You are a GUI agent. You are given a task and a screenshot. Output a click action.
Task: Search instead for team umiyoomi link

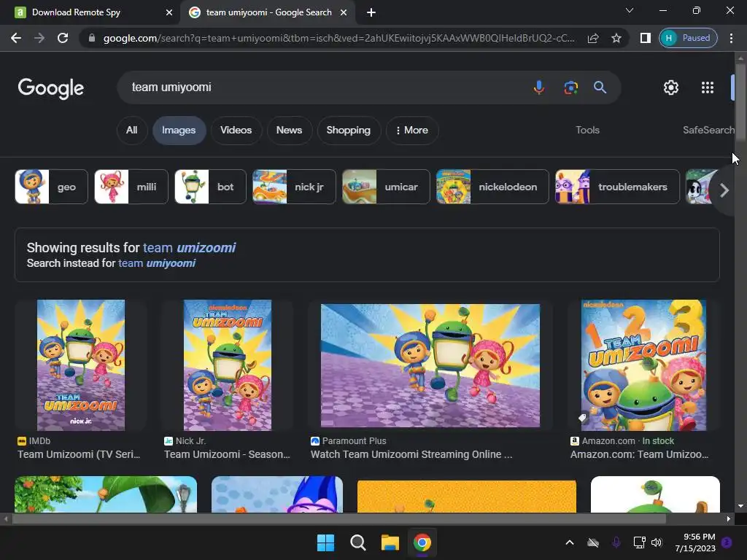coord(157,263)
